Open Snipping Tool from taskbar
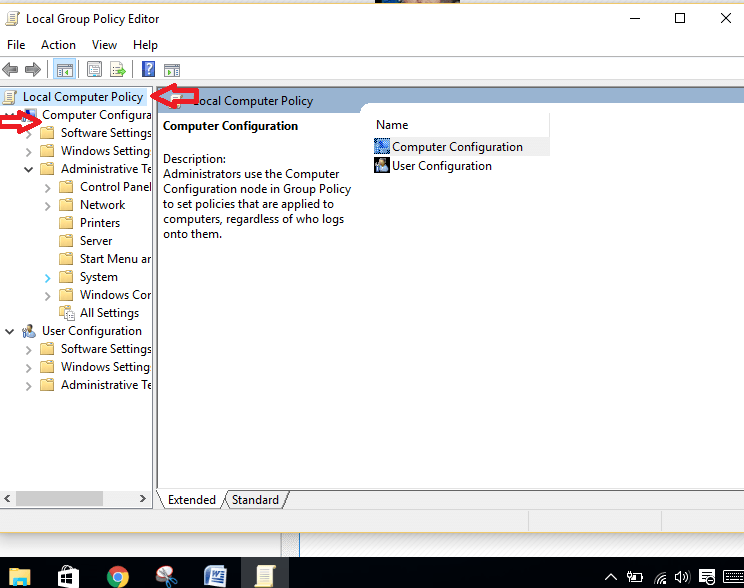This screenshot has width=744, height=588. (x=167, y=577)
